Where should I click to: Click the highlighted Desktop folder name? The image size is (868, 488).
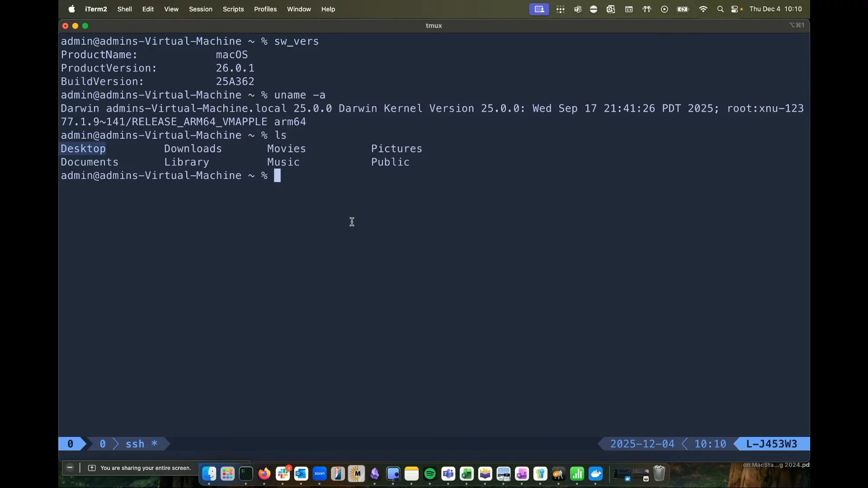click(x=83, y=149)
